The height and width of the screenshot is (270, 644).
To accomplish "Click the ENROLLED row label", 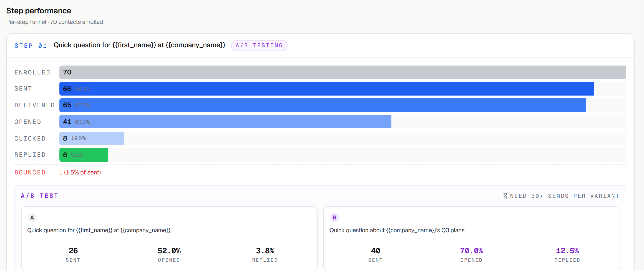I will tap(32, 72).
